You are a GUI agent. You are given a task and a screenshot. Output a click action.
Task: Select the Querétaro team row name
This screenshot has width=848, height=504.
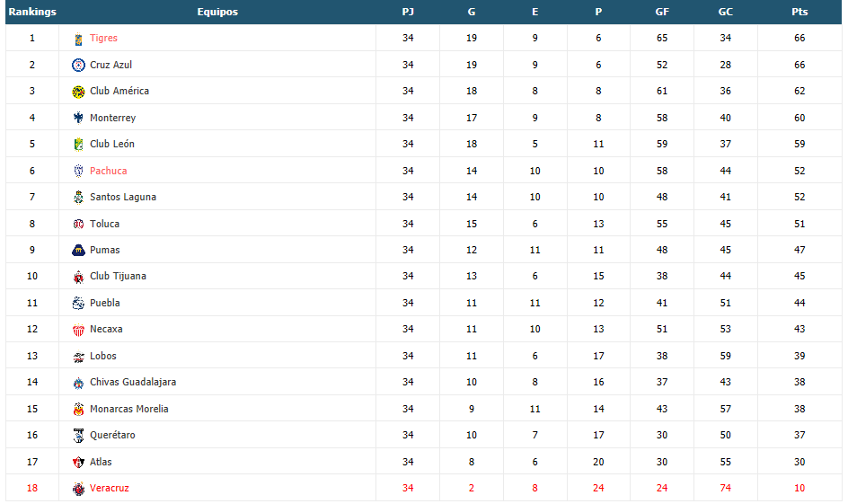[x=112, y=436]
